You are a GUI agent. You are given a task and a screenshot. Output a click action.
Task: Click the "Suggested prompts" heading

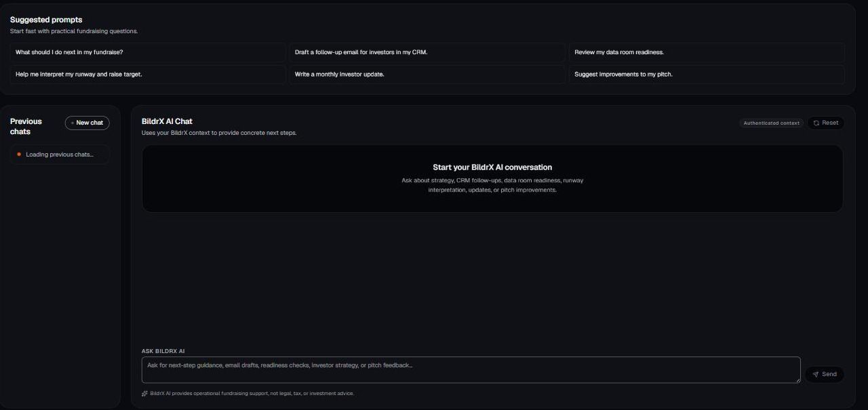tap(46, 20)
